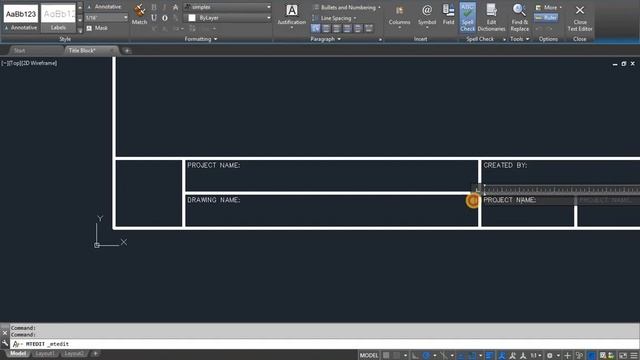This screenshot has height=360, width=640.
Task: Click the right paragraph alignment icon
Action: pyautogui.click(x=347, y=28)
